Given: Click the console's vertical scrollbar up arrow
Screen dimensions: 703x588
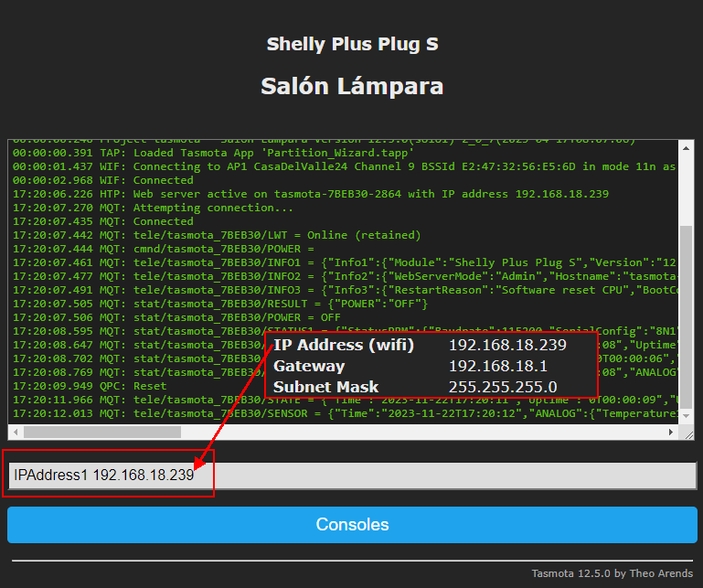Looking at the screenshot, I should (x=686, y=146).
